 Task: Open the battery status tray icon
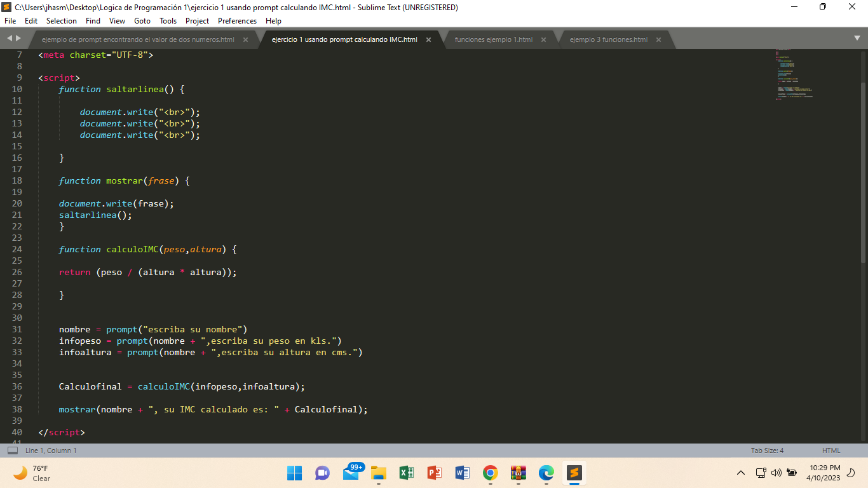tap(792, 473)
